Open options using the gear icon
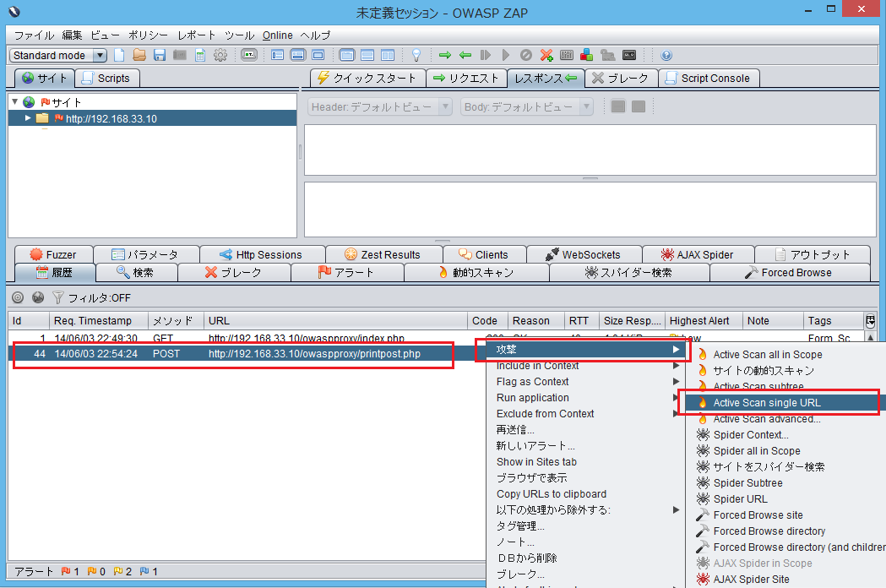 tap(220, 55)
